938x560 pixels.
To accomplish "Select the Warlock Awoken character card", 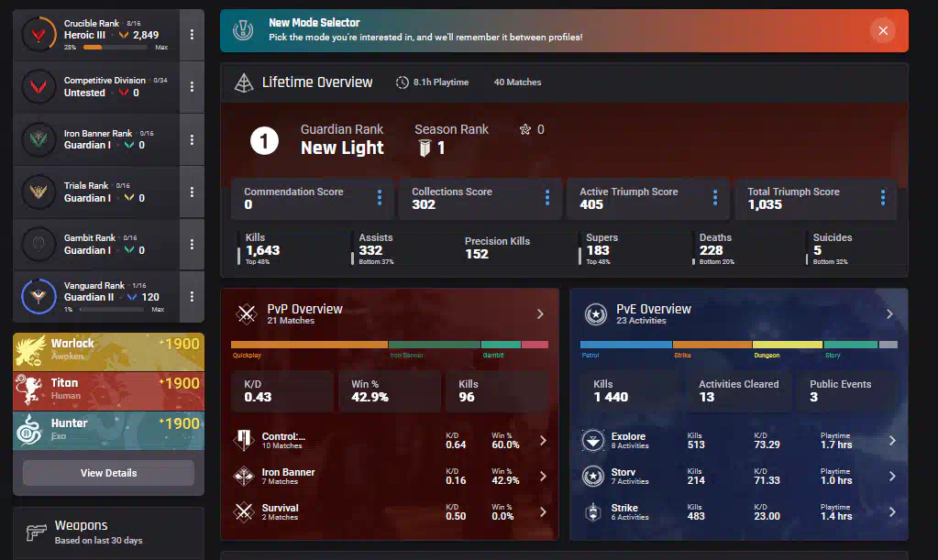I will tap(108, 351).
